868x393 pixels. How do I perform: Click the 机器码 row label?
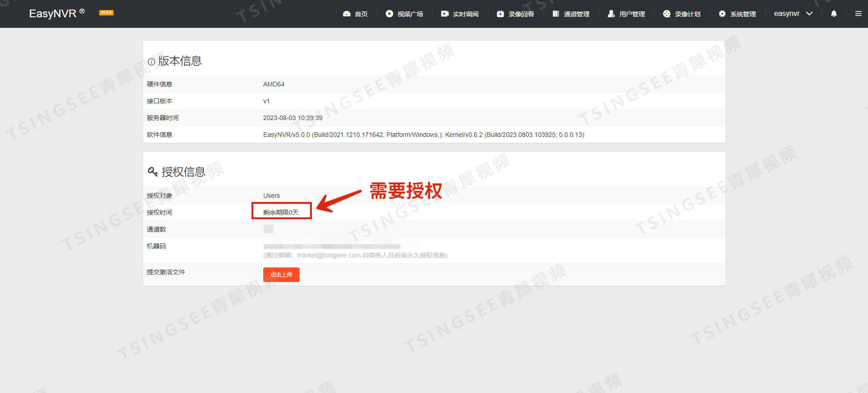pyautogui.click(x=156, y=246)
